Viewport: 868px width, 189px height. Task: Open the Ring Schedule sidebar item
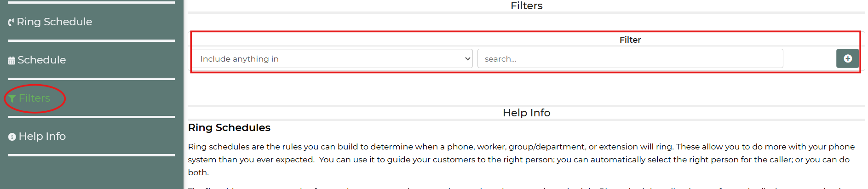50,22
